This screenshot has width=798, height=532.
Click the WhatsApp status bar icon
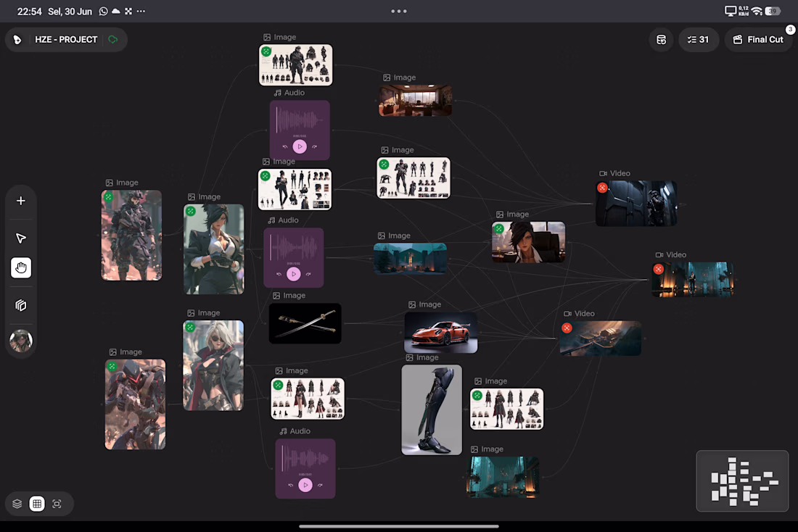(x=103, y=11)
